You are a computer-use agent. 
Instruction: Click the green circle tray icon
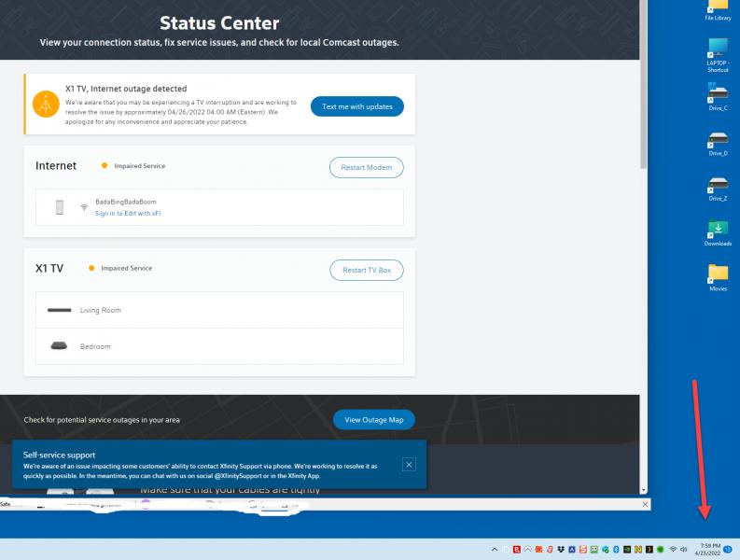click(661, 550)
